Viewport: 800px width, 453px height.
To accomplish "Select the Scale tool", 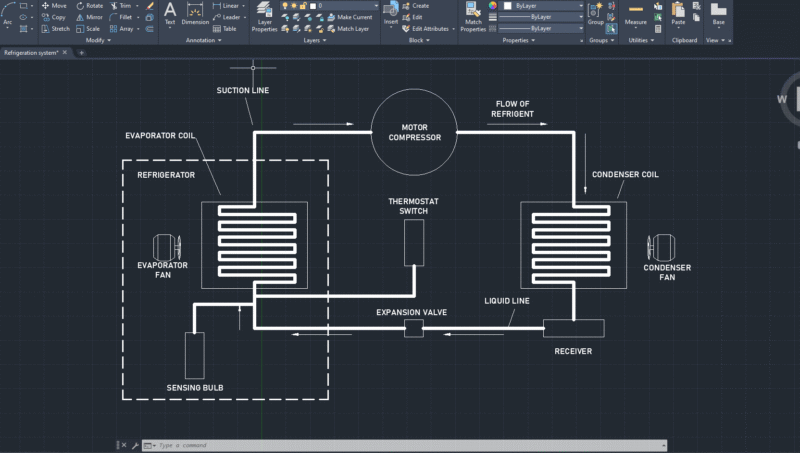I will pyautogui.click(x=88, y=29).
